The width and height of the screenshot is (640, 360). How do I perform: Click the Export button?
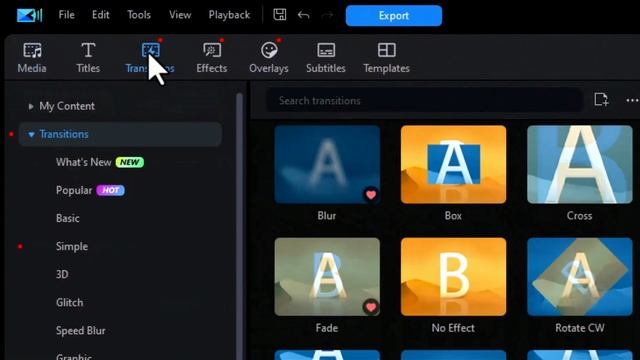pos(393,16)
